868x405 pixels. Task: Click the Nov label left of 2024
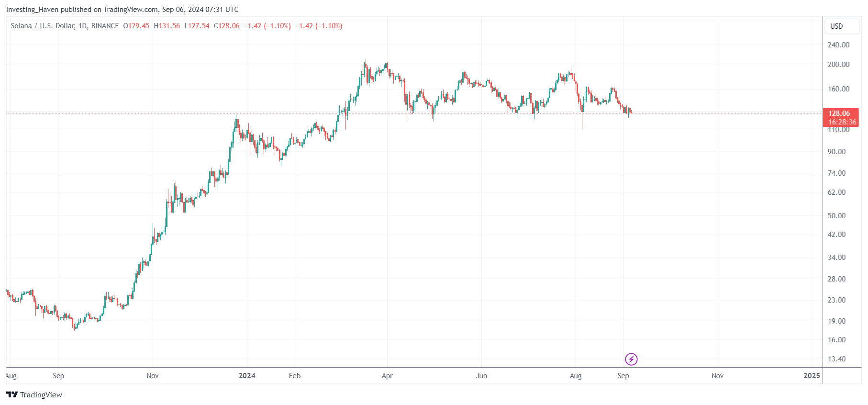[153, 375]
